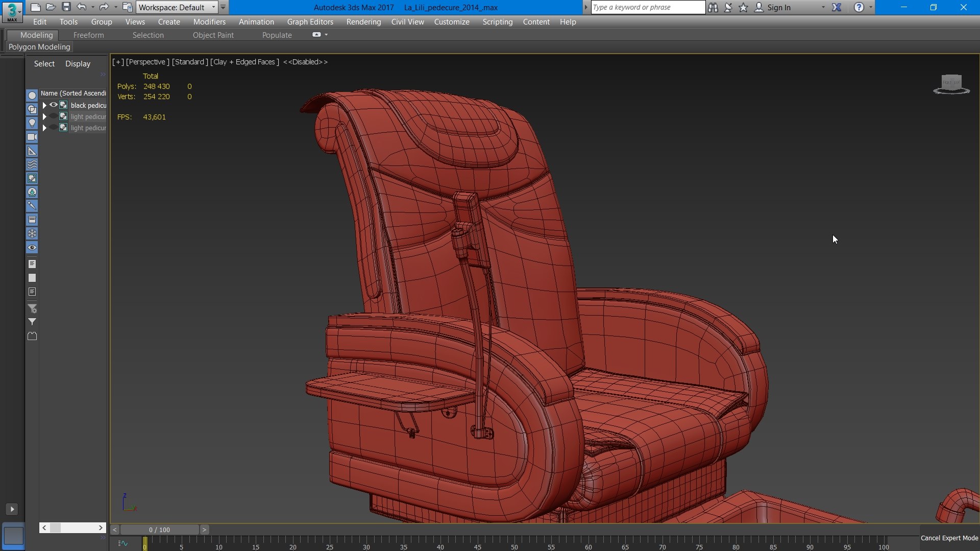This screenshot has height=551, width=980.
Task: Hide black pedicure layer via eye icon
Action: [x=53, y=105]
